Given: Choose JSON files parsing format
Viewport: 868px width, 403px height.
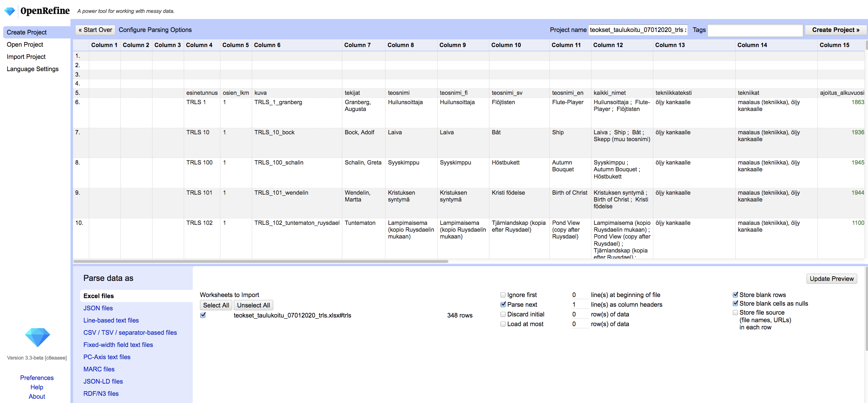Looking at the screenshot, I should click(x=98, y=308).
